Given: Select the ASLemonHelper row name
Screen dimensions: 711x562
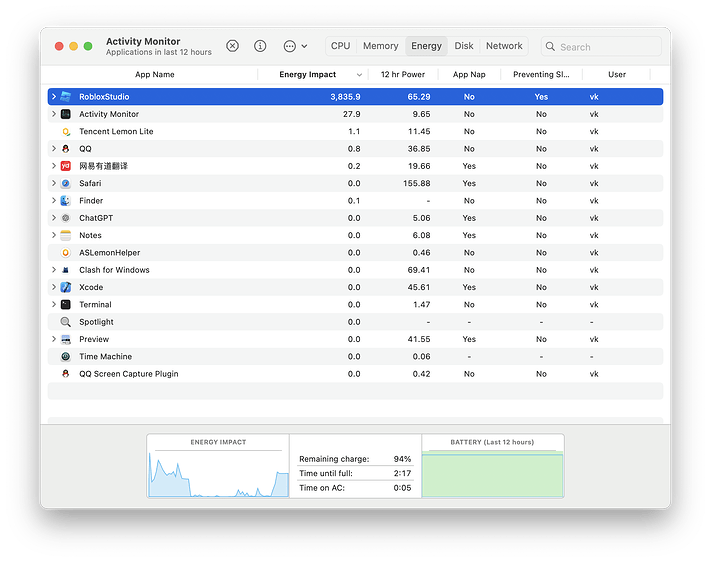Looking at the screenshot, I should pos(109,253).
